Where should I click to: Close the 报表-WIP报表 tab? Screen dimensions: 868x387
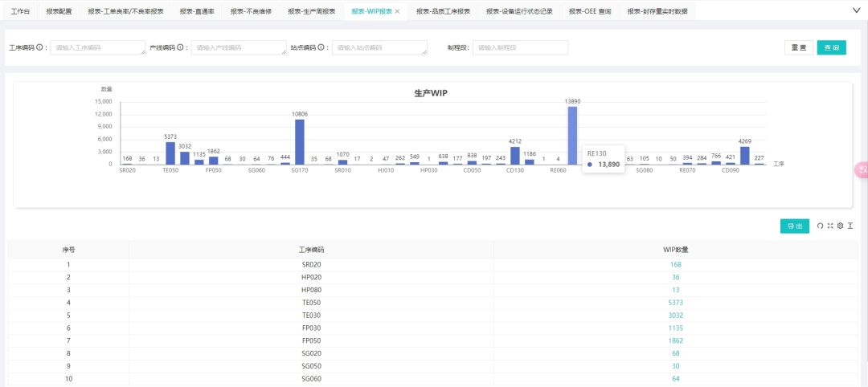397,11
